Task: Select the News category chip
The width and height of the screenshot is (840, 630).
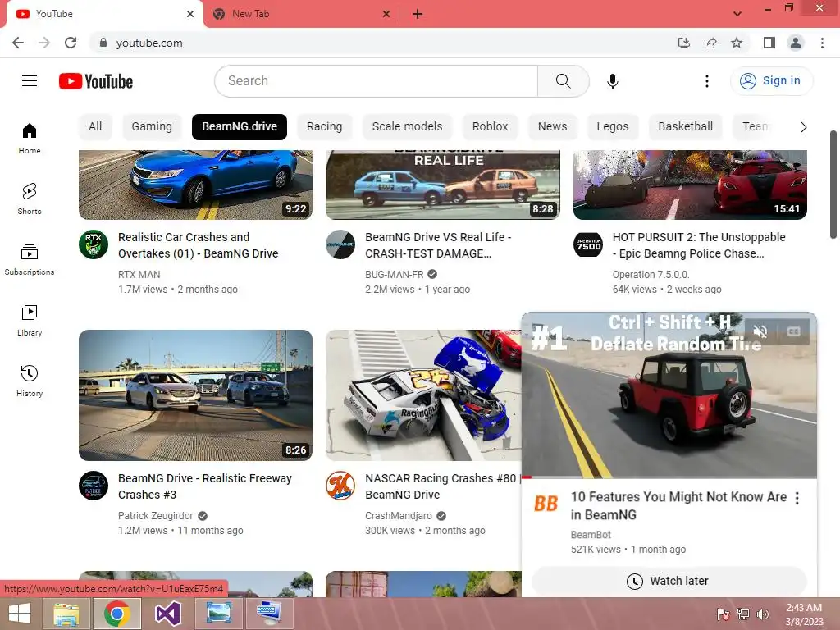Action: [x=552, y=126]
